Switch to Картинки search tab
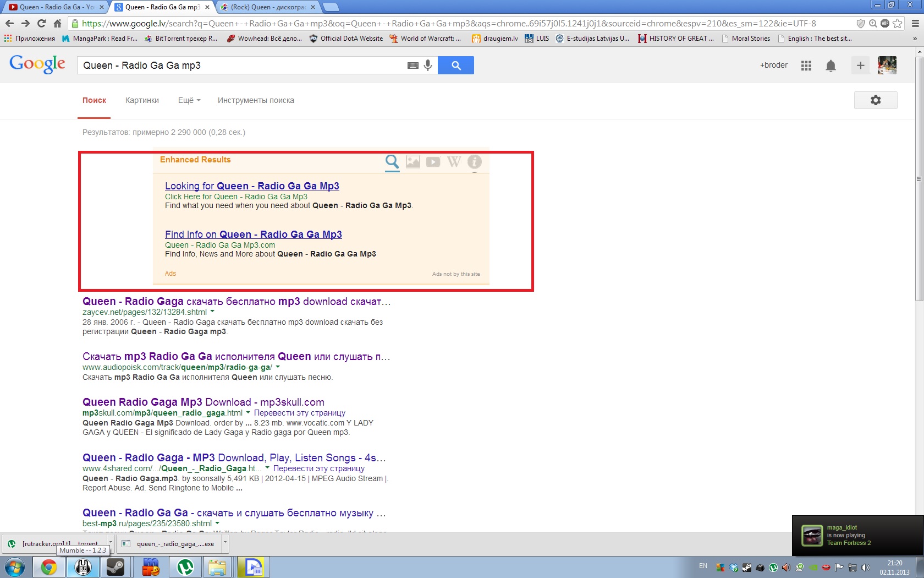Viewport: 924px width, 578px height. pos(142,100)
